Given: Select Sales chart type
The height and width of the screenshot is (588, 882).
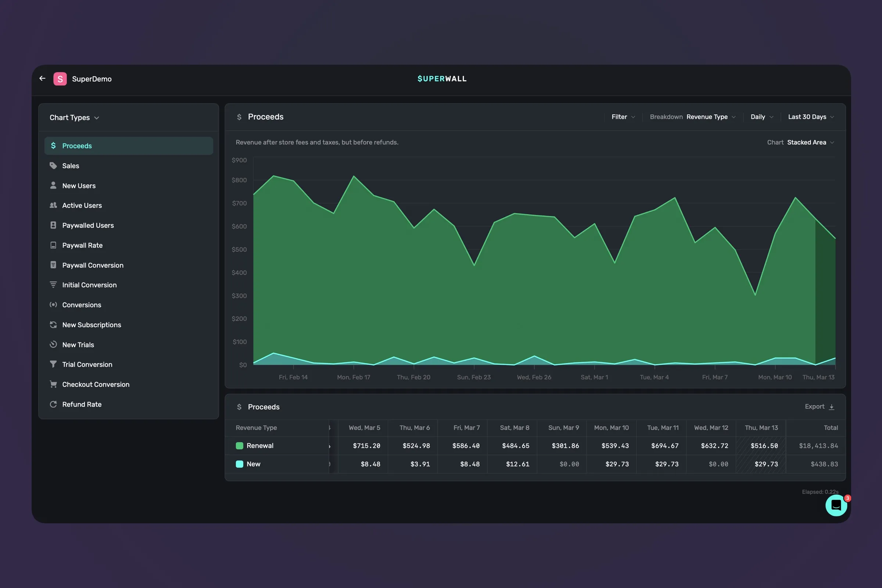Looking at the screenshot, I should point(129,165).
